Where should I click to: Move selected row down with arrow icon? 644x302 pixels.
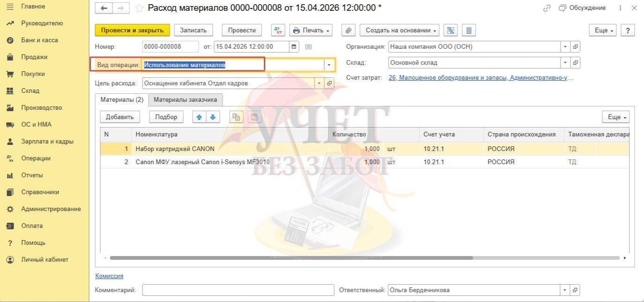point(213,117)
